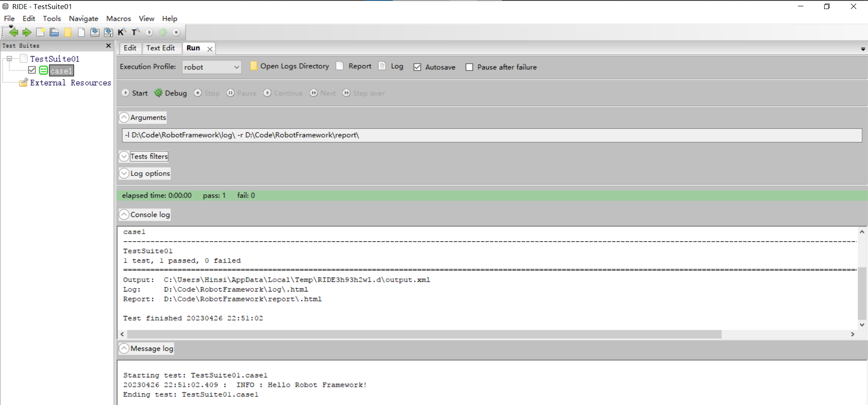Open the Tools menu
Image resolution: width=868 pixels, height=405 pixels.
tap(52, 19)
